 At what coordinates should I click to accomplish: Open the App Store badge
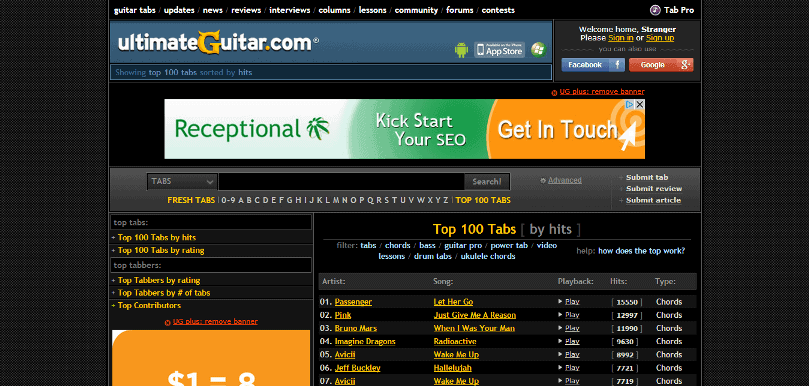(499, 50)
